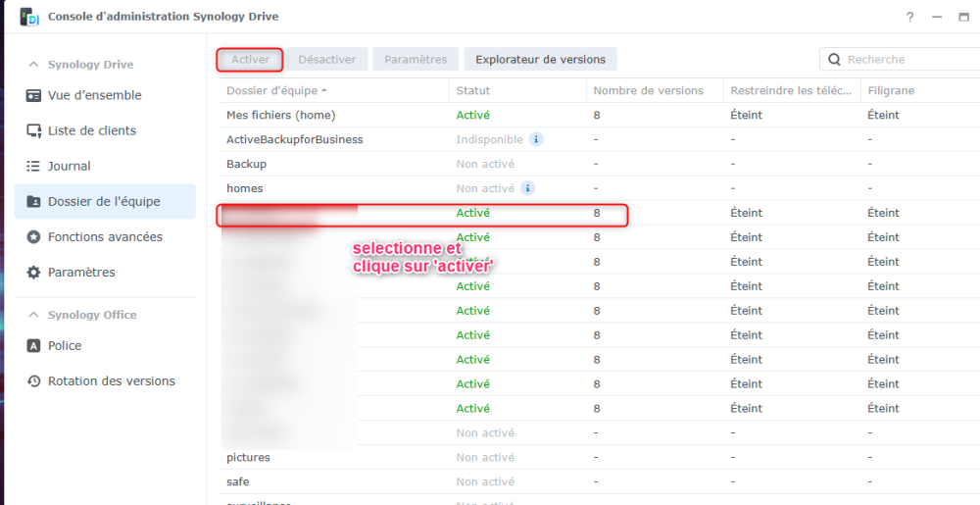Collapse the Synology Office sidebar section
The width and height of the screenshot is (980, 505).
tap(34, 315)
